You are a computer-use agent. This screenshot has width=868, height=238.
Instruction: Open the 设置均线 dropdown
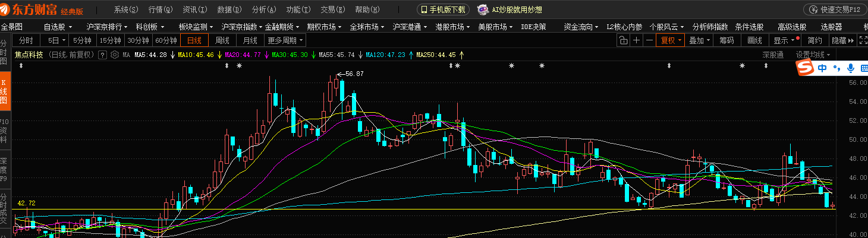(813, 55)
